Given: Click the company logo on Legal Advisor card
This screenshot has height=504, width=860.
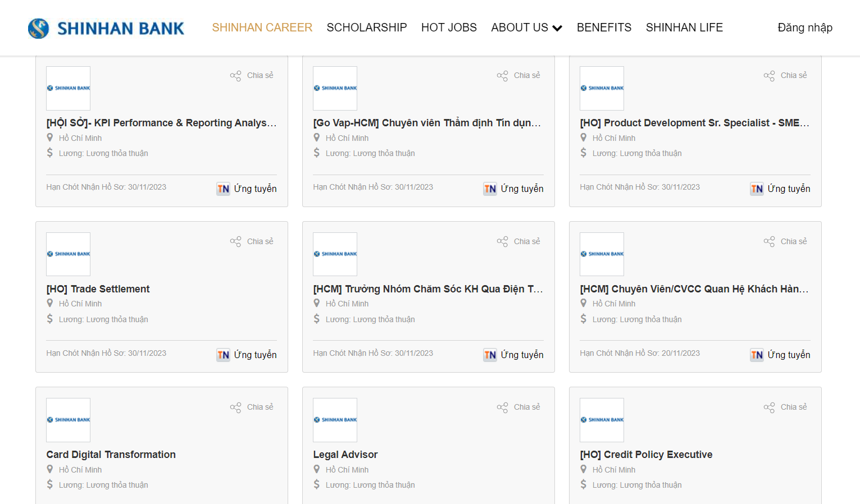Looking at the screenshot, I should coord(335,420).
